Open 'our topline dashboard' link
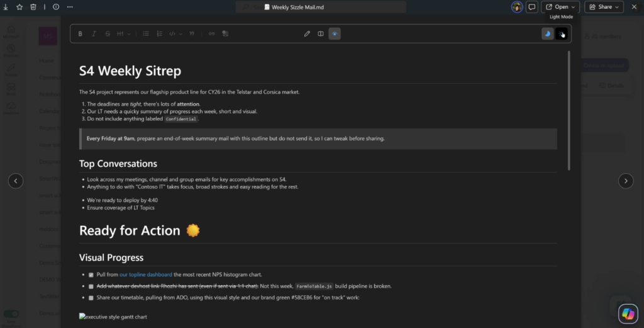The height and width of the screenshot is (328, 644). pos(145,274)
